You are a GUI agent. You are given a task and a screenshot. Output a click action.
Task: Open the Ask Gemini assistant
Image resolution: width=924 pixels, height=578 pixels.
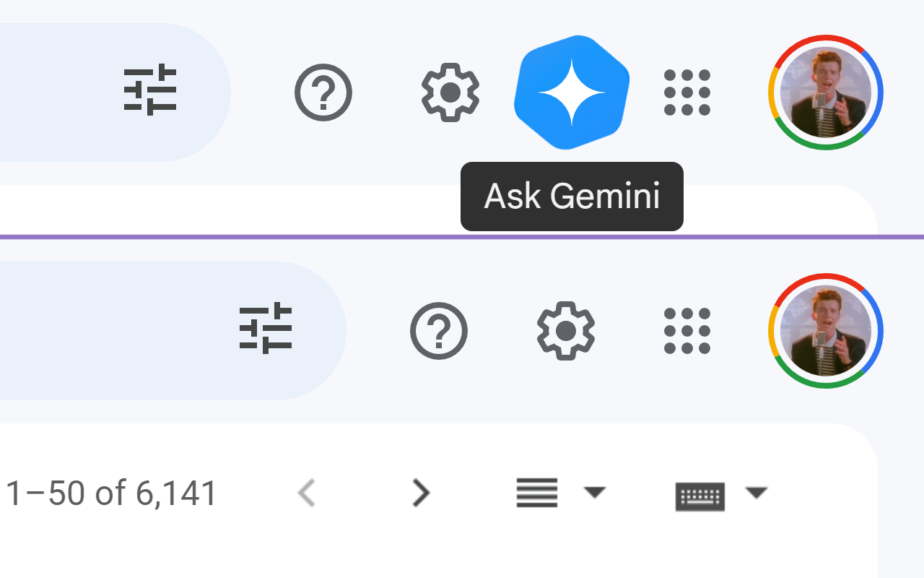571,92
